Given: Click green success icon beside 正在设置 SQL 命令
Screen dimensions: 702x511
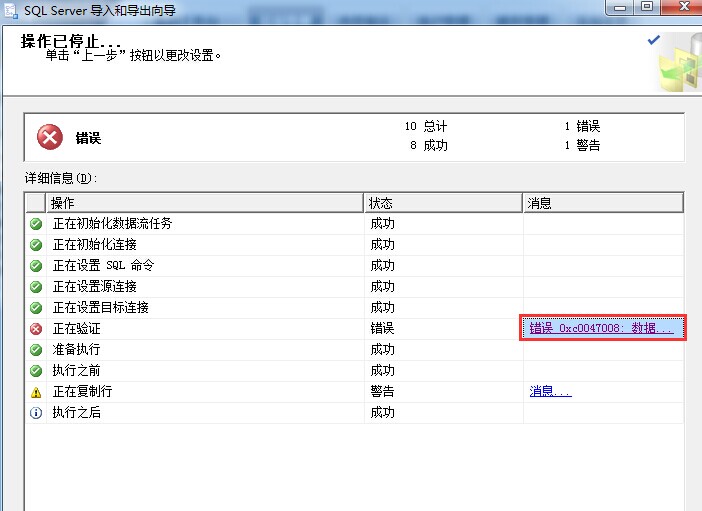Looking at the screenshot, I should (36, 266).
